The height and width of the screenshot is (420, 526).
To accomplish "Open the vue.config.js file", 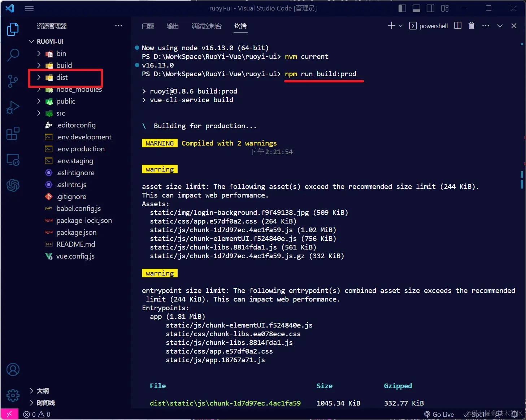I will pyautogui.click(x=75, y=256).
